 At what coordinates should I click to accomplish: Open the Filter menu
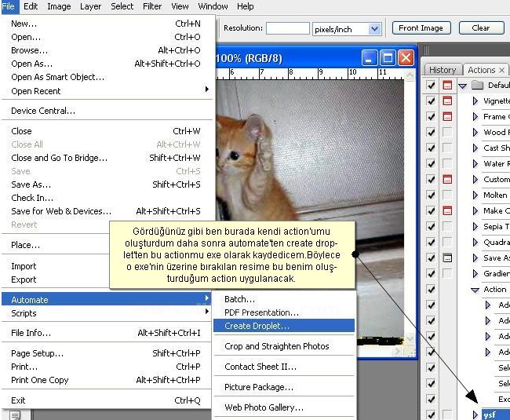point(152,6)
